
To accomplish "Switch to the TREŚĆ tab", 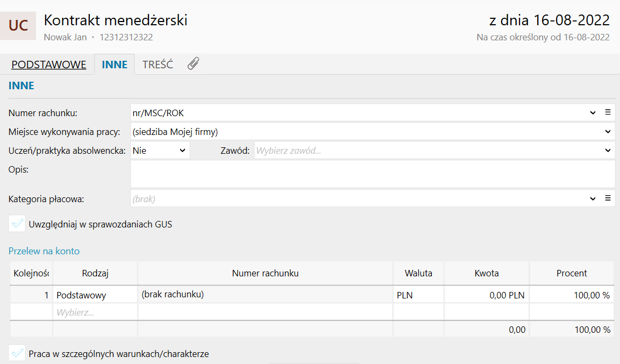I will 158,65.
